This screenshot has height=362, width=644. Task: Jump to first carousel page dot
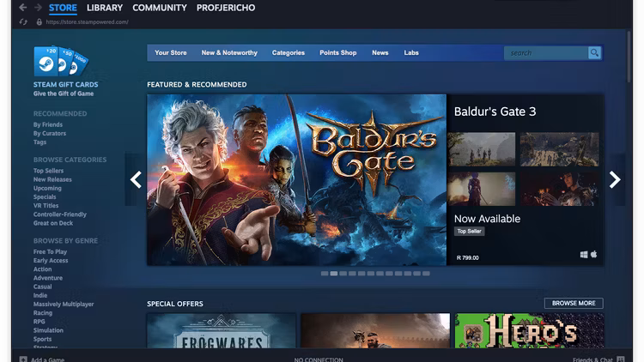325,274
